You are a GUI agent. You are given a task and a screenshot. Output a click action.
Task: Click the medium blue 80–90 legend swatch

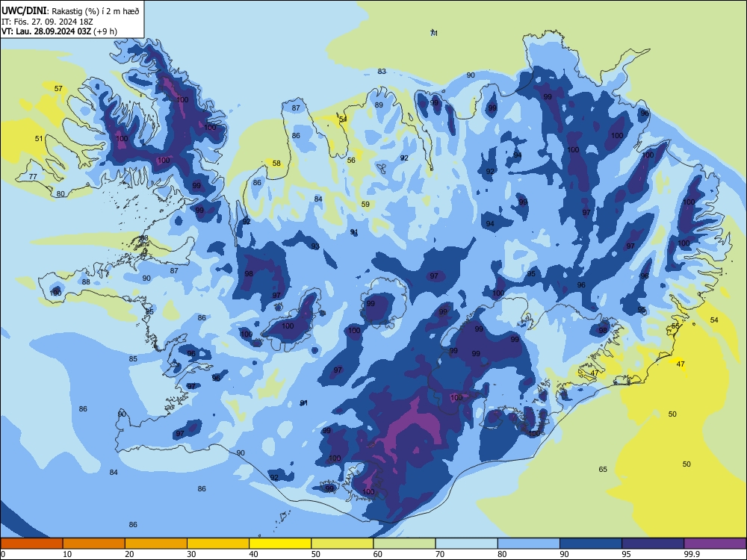pos(529,544)
